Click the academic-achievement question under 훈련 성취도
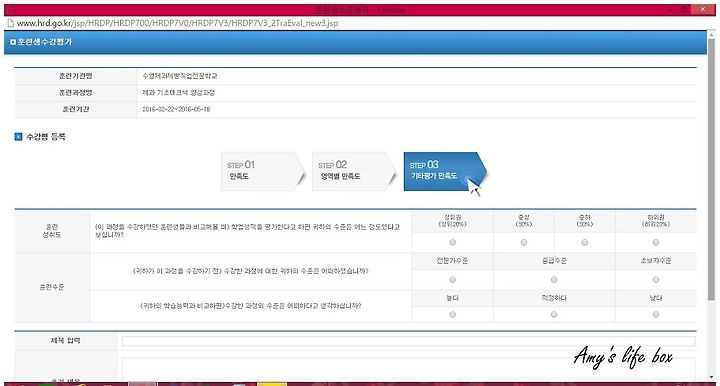This screenshot has width=720, height=386. click(248, 231)
